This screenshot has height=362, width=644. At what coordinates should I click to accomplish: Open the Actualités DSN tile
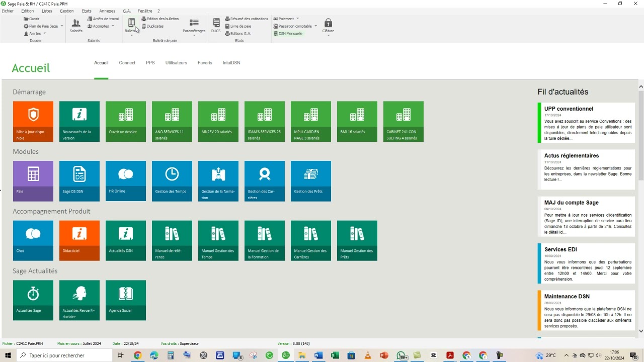[x=126, y=240]
